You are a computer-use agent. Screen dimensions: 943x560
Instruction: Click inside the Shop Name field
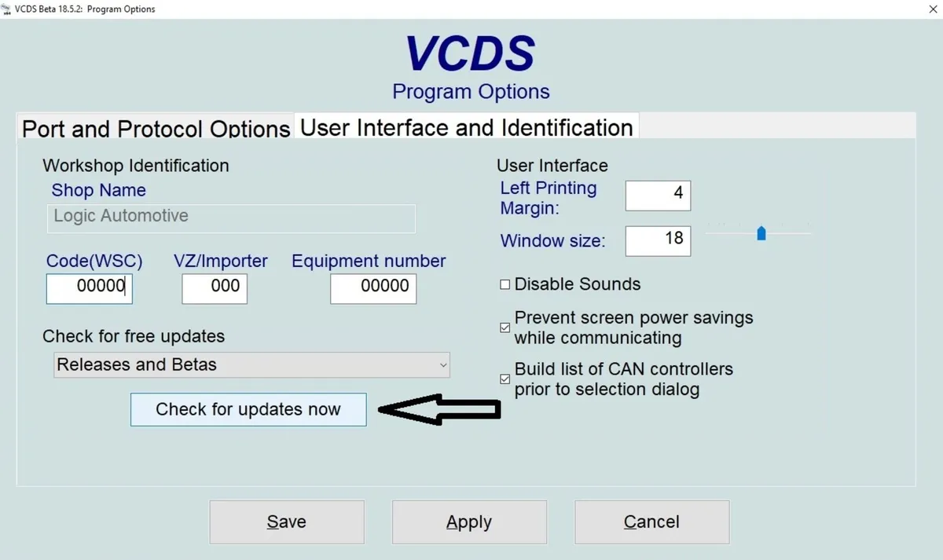[230, 218]
